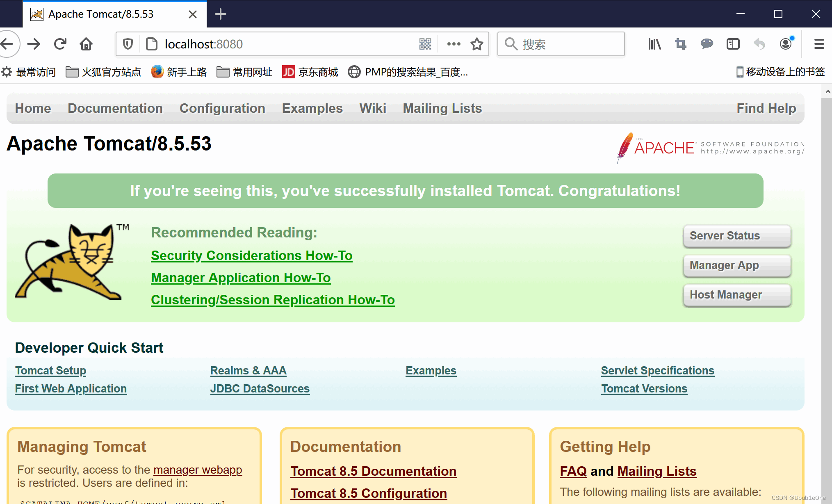Open the Firefox hamburger application menu
Viewport: 832px width, 504px height.
(819, 44)
